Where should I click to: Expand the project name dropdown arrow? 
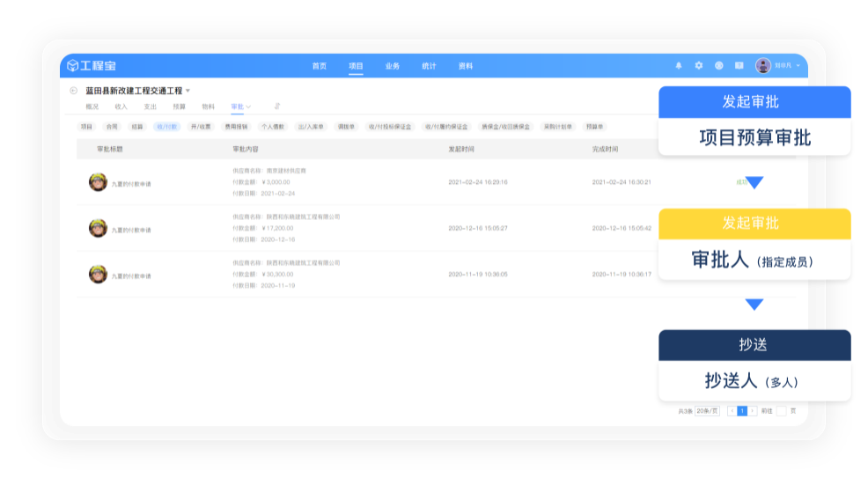(x=188, y=91)
